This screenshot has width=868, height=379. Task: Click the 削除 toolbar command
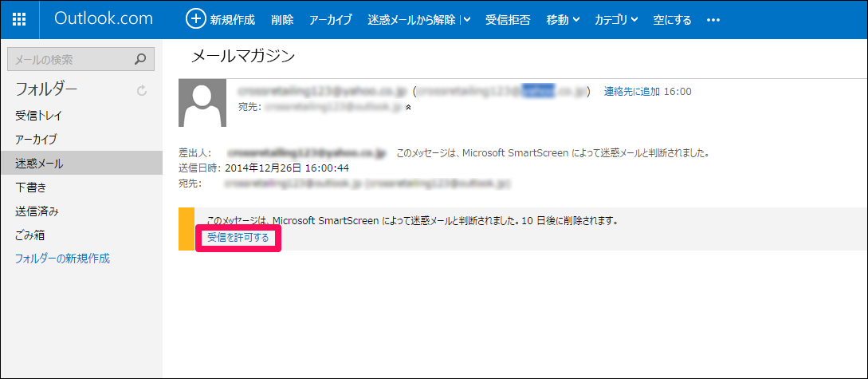(282, 20)
